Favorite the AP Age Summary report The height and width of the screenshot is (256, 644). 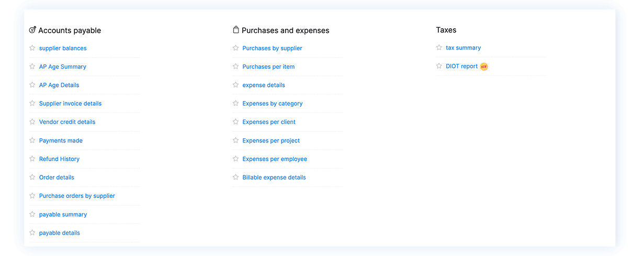coord(32,66)
